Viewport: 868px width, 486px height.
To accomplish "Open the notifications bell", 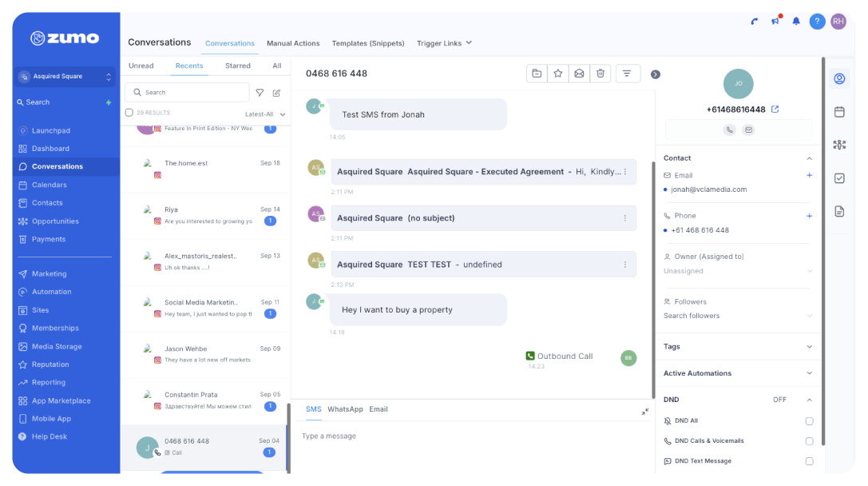I will [x=796, y=21].
